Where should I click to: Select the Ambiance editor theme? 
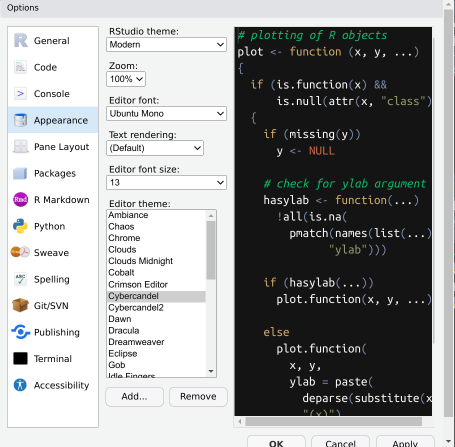click(156, 215)
